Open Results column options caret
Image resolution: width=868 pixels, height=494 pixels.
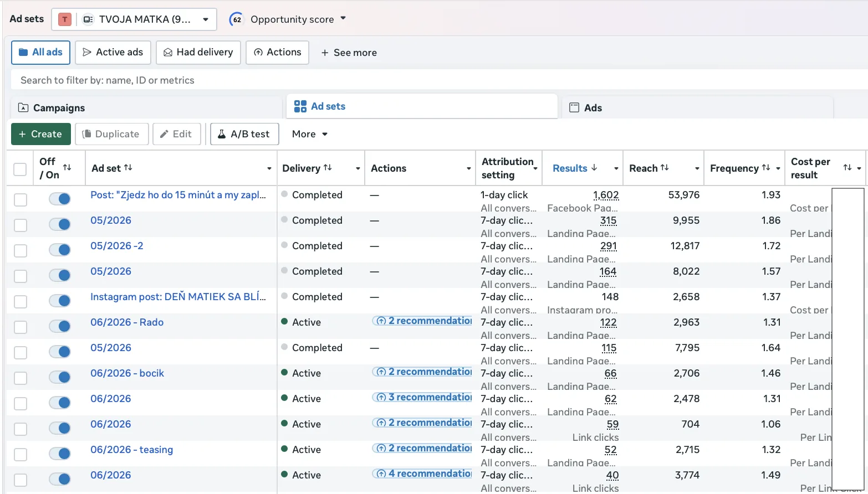click(616, 168)
